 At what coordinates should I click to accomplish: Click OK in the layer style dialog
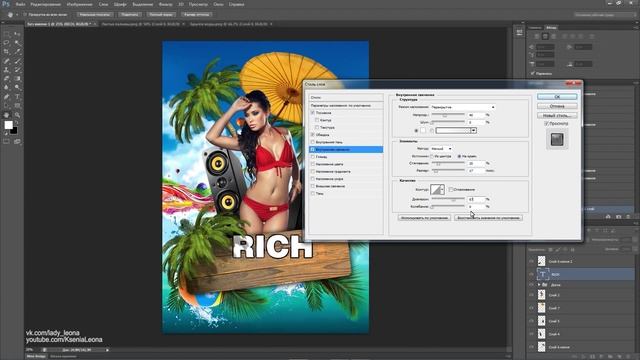557,97
